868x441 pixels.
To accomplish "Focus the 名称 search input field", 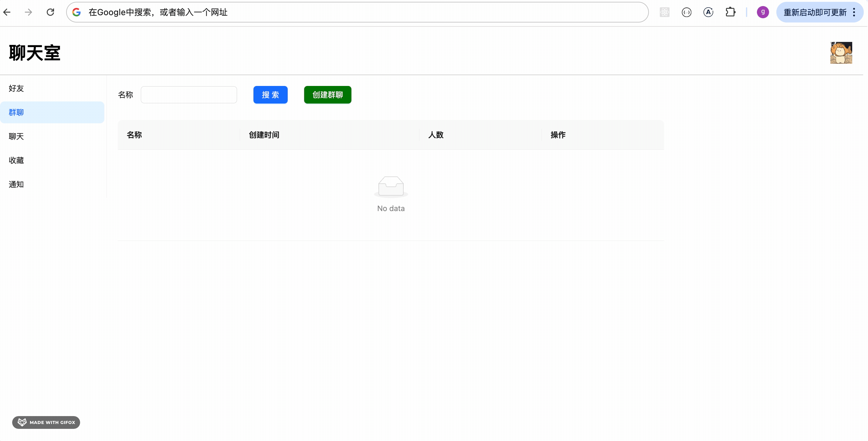I will pos(189,95).
